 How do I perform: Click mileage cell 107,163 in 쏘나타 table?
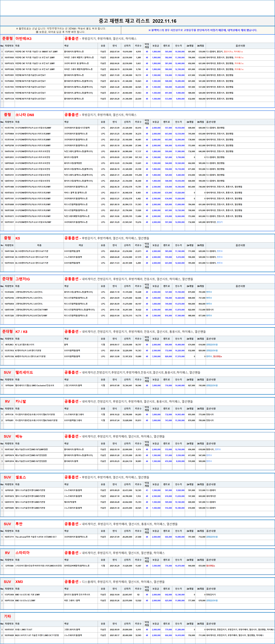click(x=138, y=158)
